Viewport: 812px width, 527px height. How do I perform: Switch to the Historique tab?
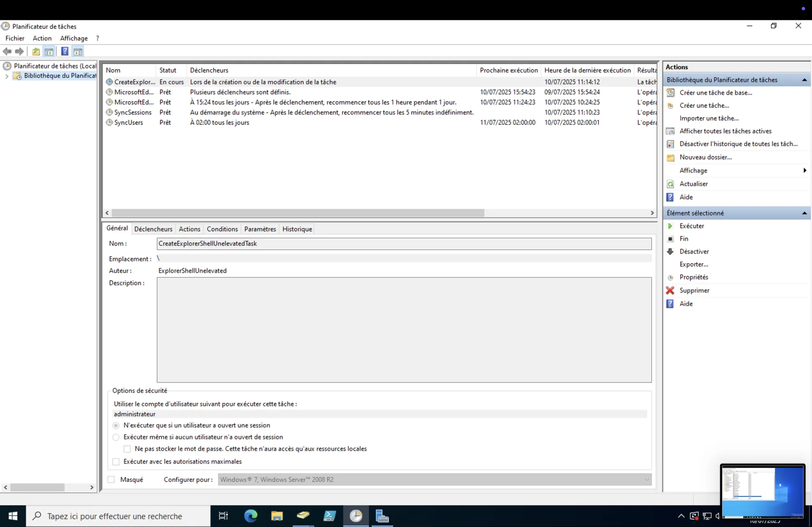(x=297, y=229)
